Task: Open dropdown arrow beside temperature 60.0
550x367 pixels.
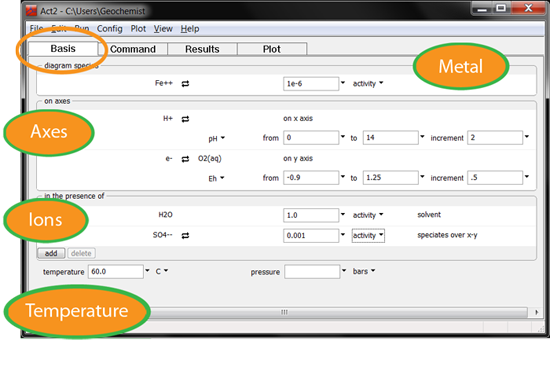Action: click(x=147, y=271)
